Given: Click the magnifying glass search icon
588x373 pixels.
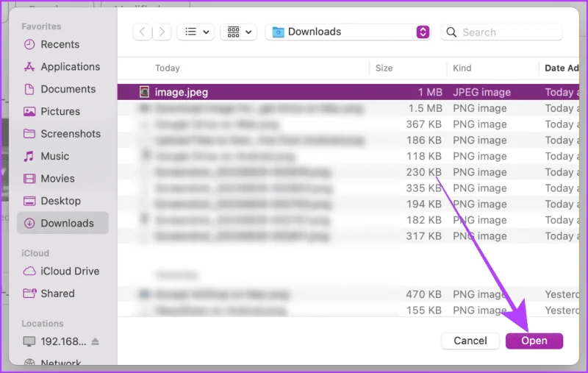Looking at the screenshot, I should 451,32.
